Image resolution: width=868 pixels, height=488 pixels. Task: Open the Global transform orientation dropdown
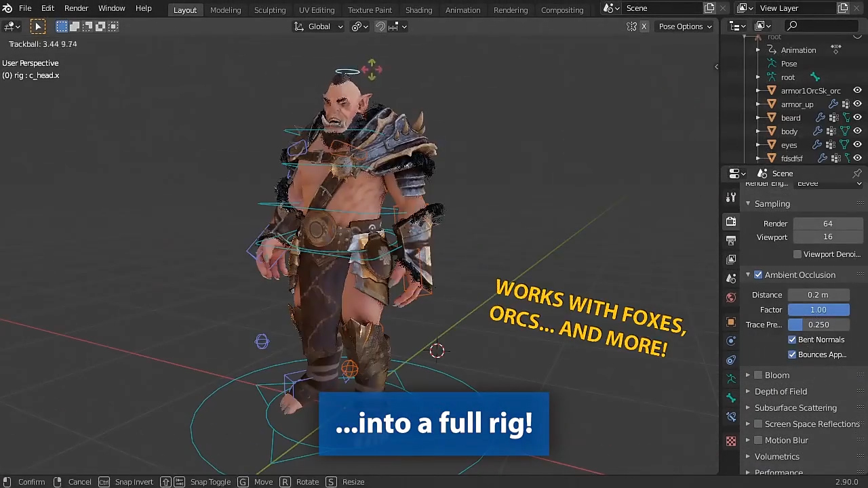point(319,26)
